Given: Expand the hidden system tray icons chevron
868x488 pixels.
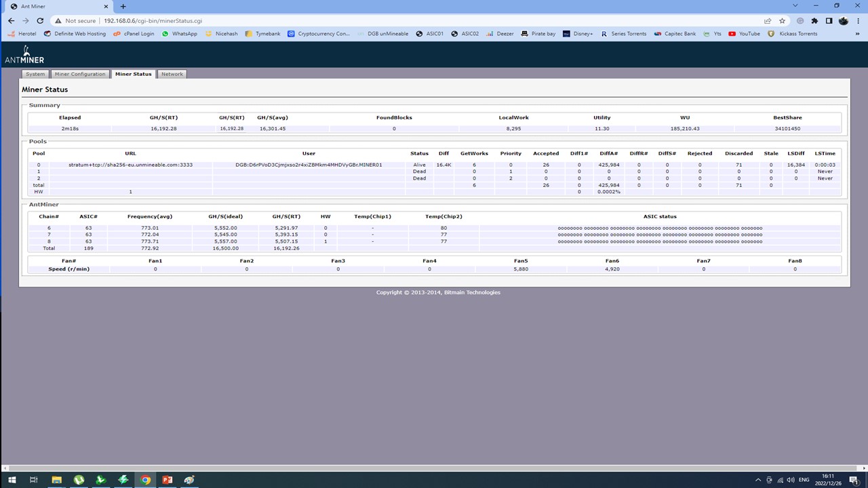Looking at the screenshot, I should coord(757,480).
